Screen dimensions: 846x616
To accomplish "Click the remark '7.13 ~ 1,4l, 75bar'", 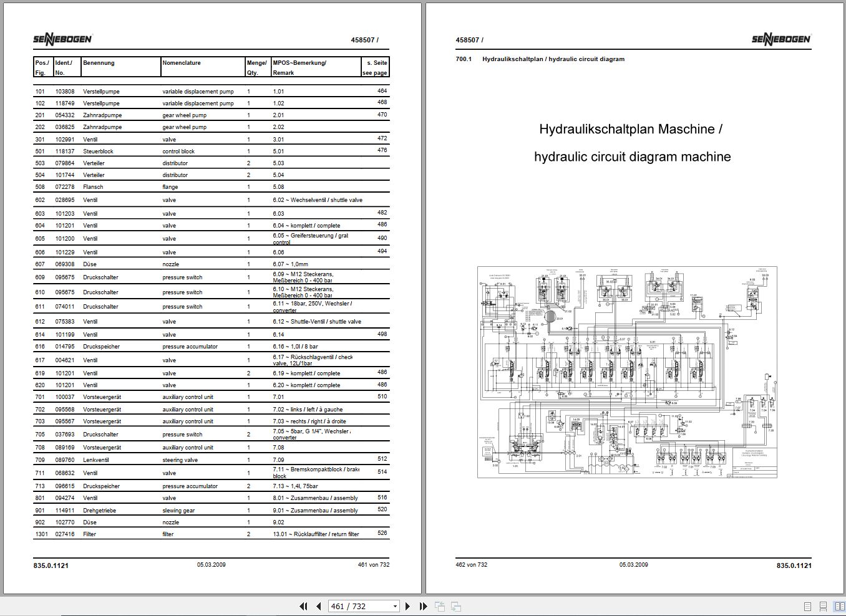I will (x=295, y=486).
